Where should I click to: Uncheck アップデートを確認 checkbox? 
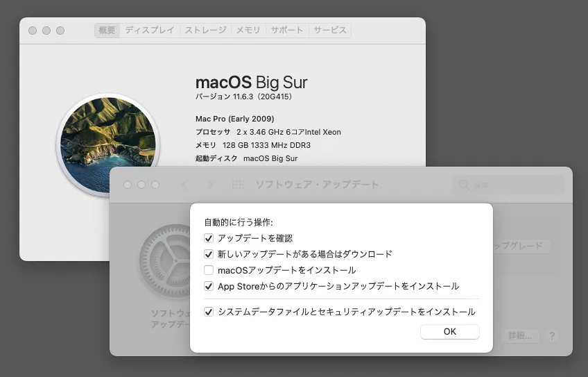coord(209,238)
